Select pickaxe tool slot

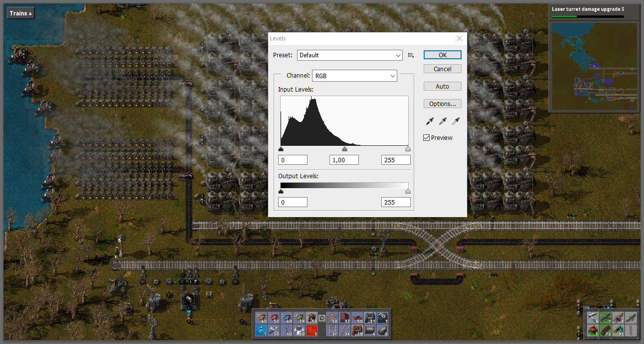point(593,318)
